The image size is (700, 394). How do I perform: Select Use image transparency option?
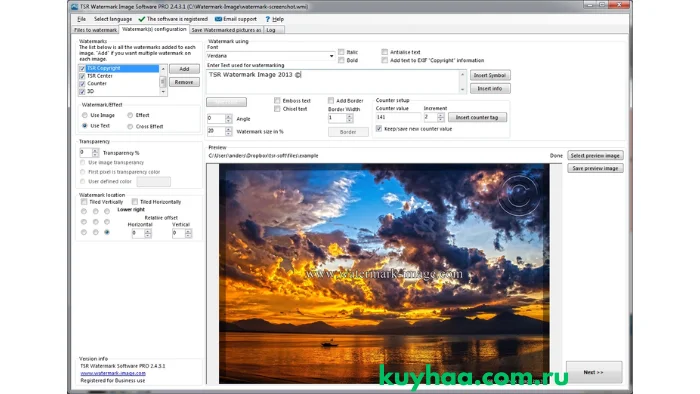[x=83, y=162]
